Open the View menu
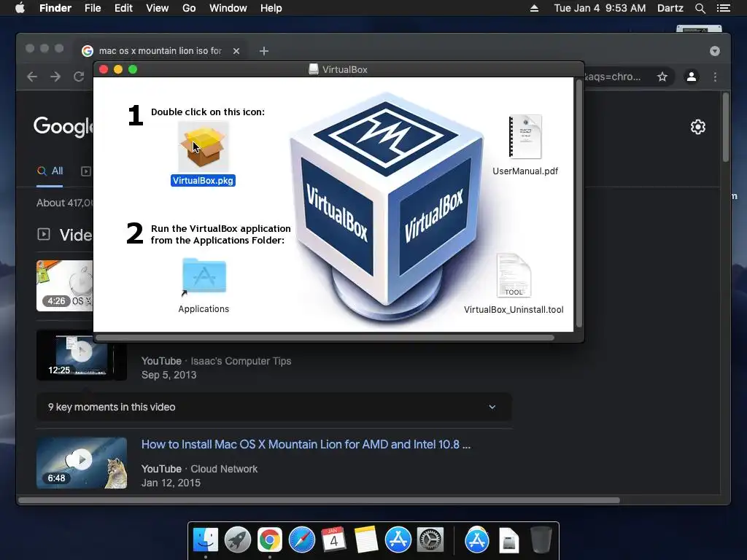This screenshot has height=560, width=747. point(158,8)
